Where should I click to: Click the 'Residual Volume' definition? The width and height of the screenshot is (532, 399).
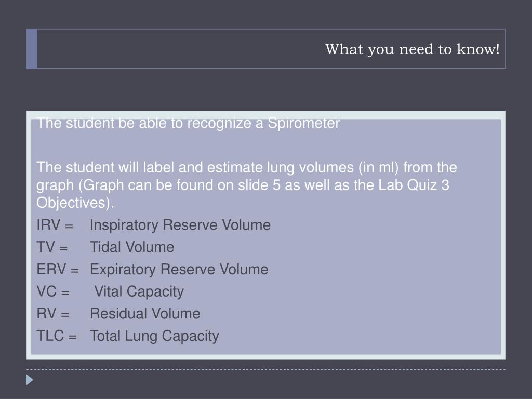coord(145,313)
